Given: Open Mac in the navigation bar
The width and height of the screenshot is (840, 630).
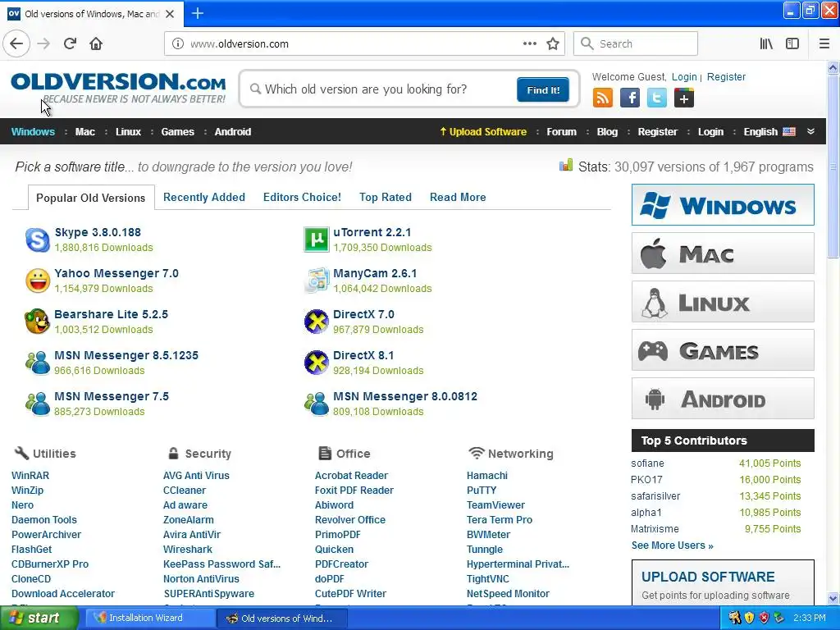Looking at the screenshot, I should pos(85,132).
